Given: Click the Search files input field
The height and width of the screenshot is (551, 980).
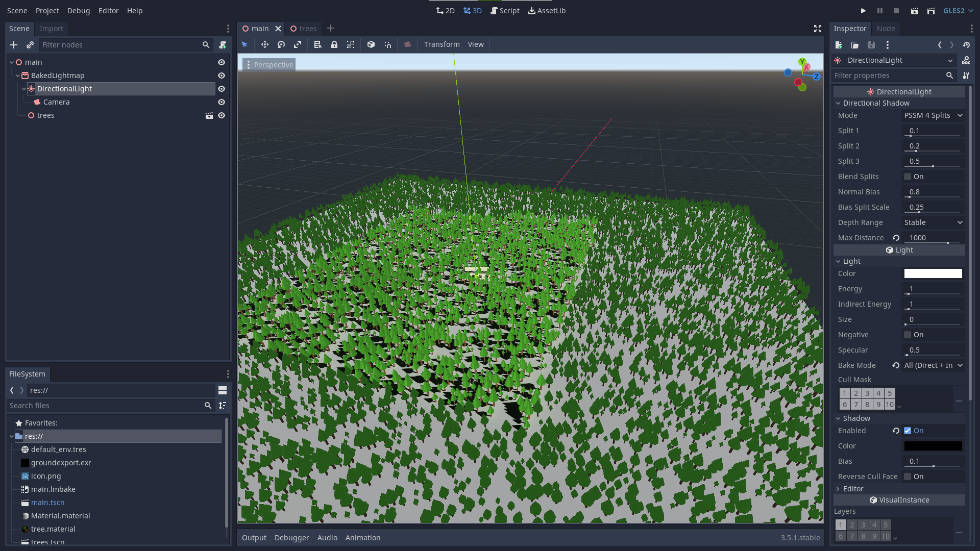Looking at the screenshot, I should (x=102, y=405).
